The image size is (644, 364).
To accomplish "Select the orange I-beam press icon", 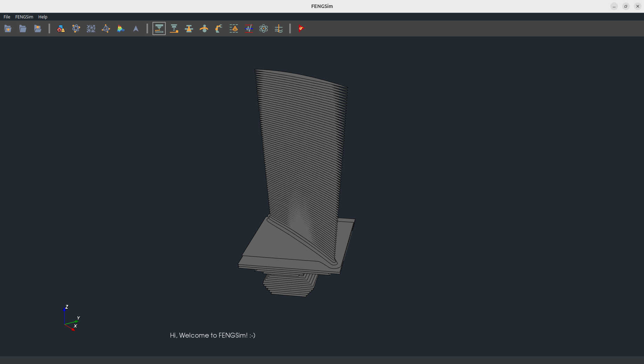I will point(189,28).
